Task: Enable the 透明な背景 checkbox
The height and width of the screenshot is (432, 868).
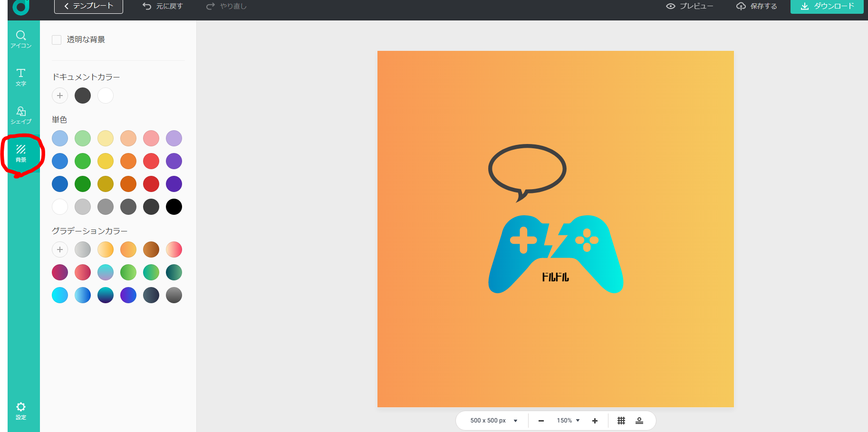Action: pos(57,40)
